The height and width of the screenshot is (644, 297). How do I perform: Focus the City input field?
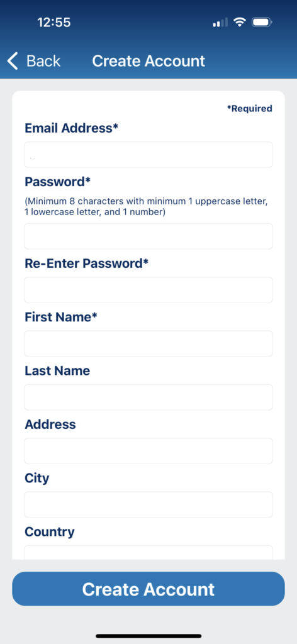(148, 504)
